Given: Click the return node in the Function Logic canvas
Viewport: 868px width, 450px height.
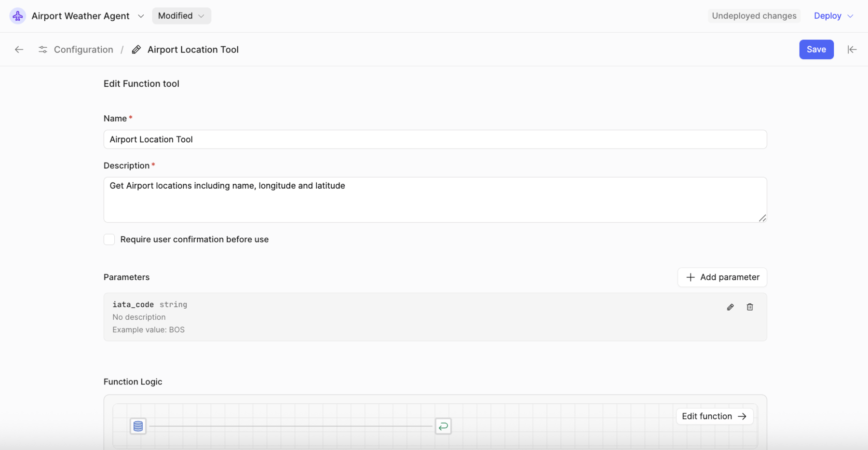Looking at the screenshot, I should pyautogui.click(x=443, y=426).
